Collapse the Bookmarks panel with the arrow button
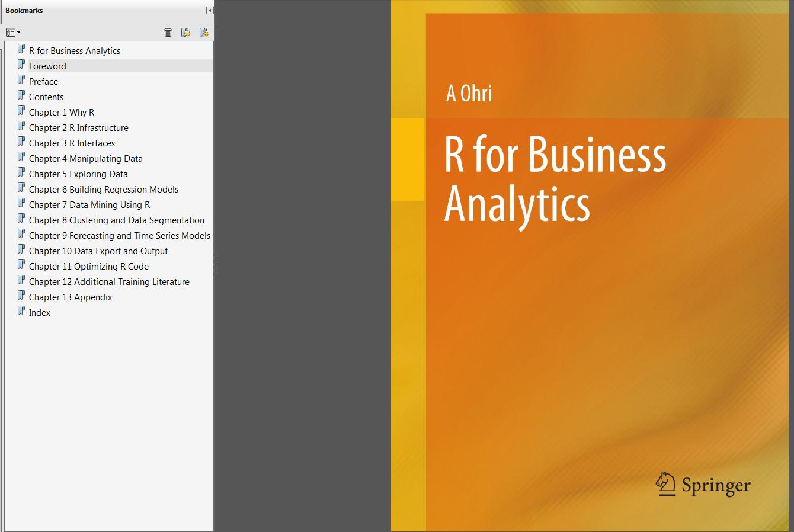This screenshot has width=794, height=532. tap(210, 11)
